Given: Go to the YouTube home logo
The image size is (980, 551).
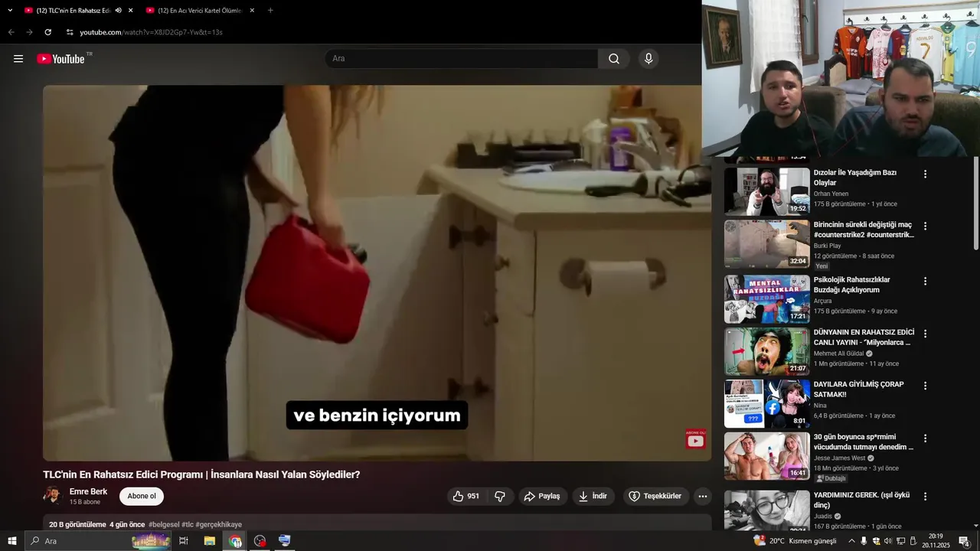Looking at the screenshot, I should point(60,59).
